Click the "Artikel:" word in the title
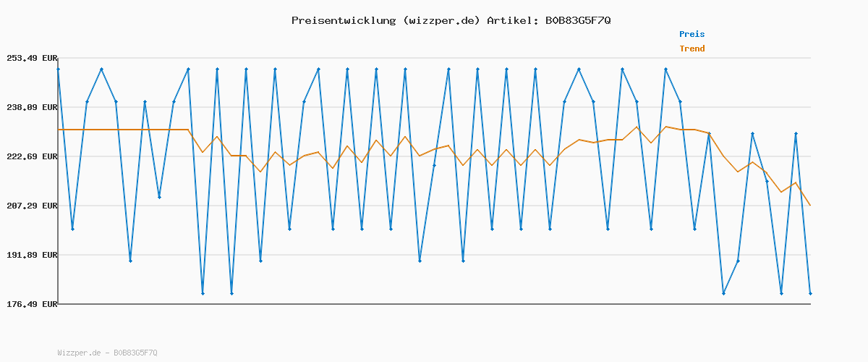Viewport: 868px width, 362px height. [513, 20]
